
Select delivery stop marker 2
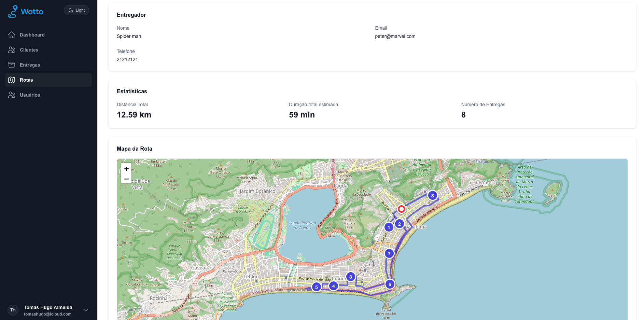coord(399,224)
